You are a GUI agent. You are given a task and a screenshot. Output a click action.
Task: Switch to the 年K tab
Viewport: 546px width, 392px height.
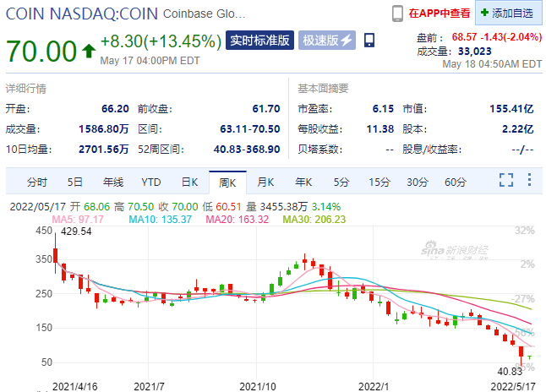[x=303, y=182]
